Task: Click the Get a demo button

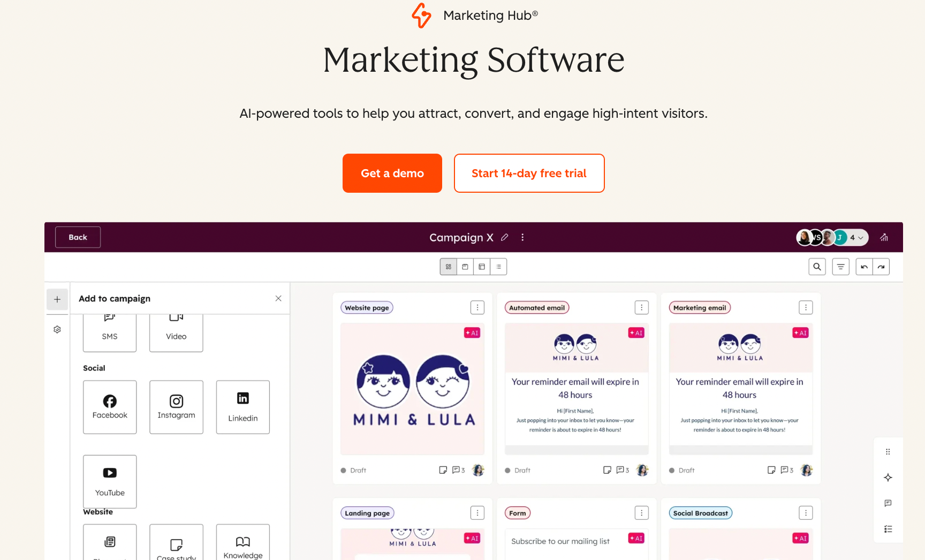Action: pos(392,173)
